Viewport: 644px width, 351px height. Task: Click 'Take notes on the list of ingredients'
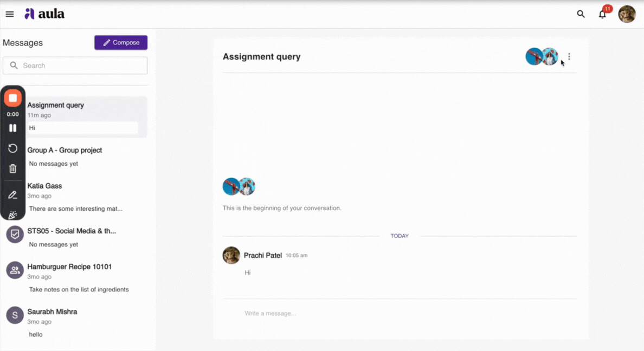pos(79,289)
